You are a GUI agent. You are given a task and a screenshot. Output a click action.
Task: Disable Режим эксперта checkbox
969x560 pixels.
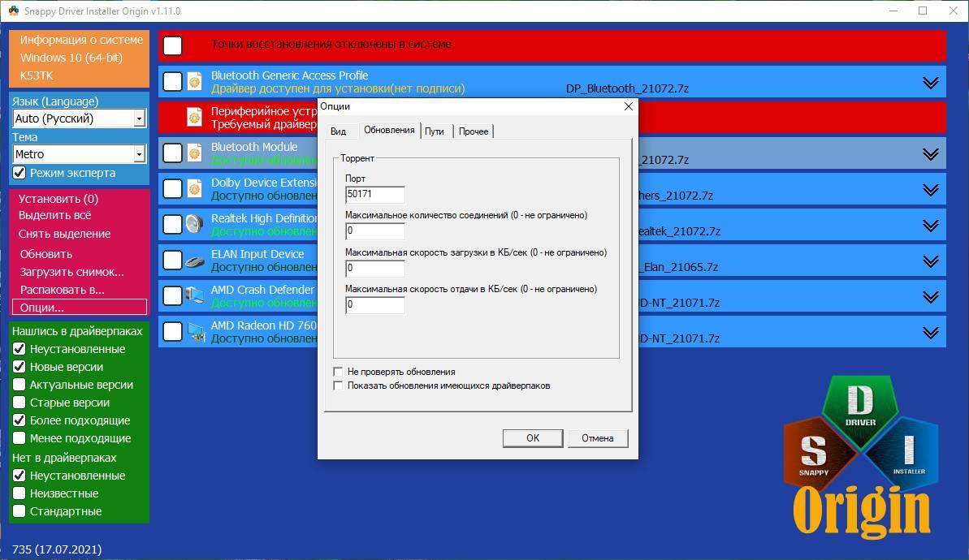[19, 173]
